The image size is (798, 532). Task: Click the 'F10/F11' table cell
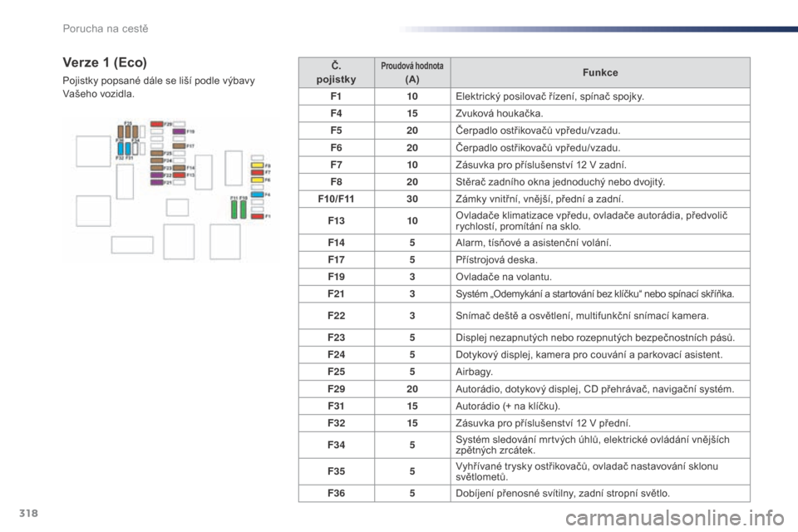point(337,199)
